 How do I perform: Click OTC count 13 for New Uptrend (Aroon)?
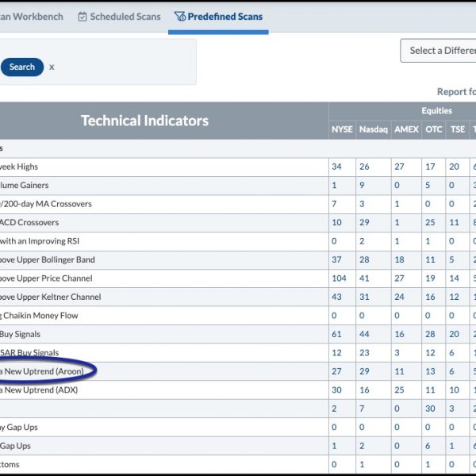click(x=430, y=371)
